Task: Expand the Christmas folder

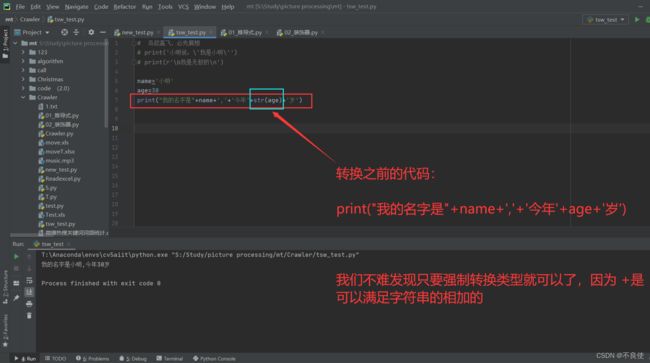Action: tap(23, 79)
